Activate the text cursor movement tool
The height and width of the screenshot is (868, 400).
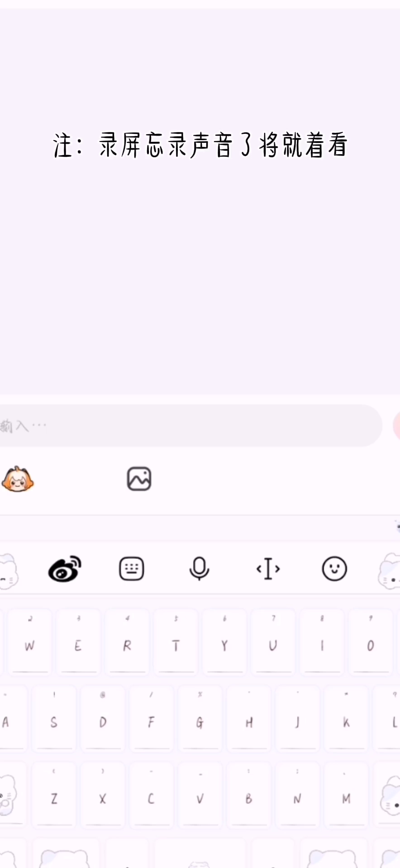click(x=268, y=569)
